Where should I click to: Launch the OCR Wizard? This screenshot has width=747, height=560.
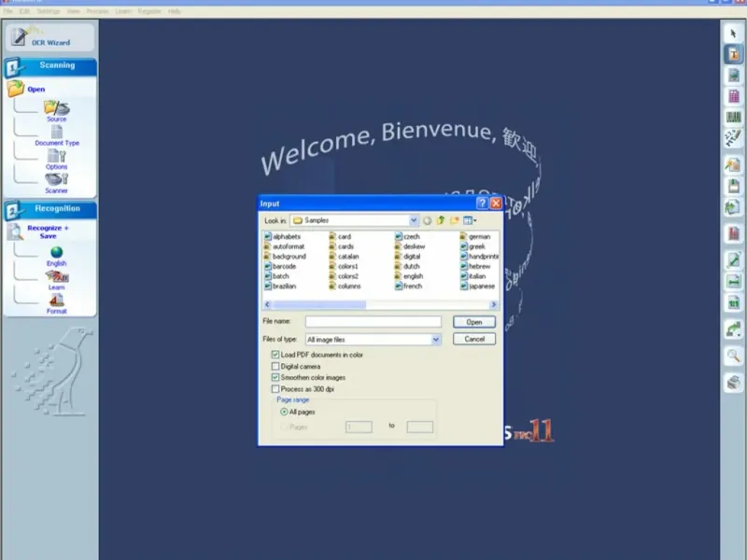[49, 37]
